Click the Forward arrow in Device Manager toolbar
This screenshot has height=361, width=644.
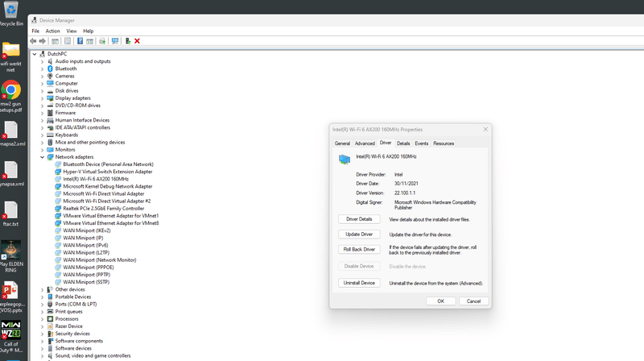[43, 41]
